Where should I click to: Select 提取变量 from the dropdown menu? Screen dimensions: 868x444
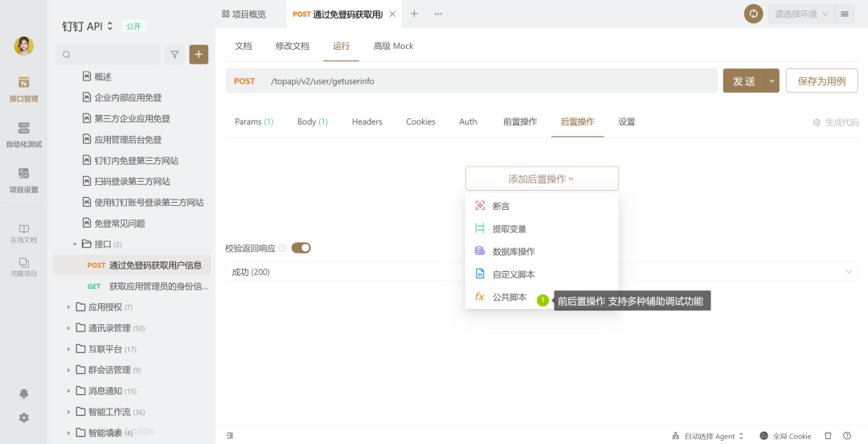tap(542, 229)
